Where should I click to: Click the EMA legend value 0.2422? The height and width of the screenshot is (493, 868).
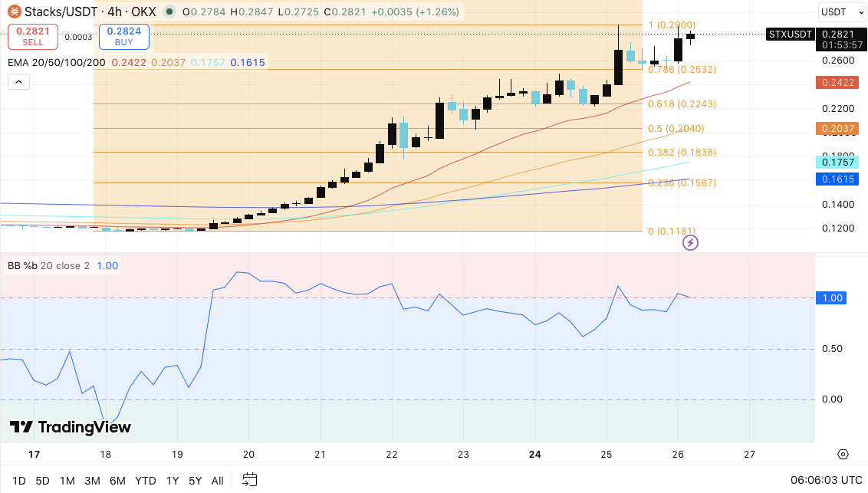[128, 63]
